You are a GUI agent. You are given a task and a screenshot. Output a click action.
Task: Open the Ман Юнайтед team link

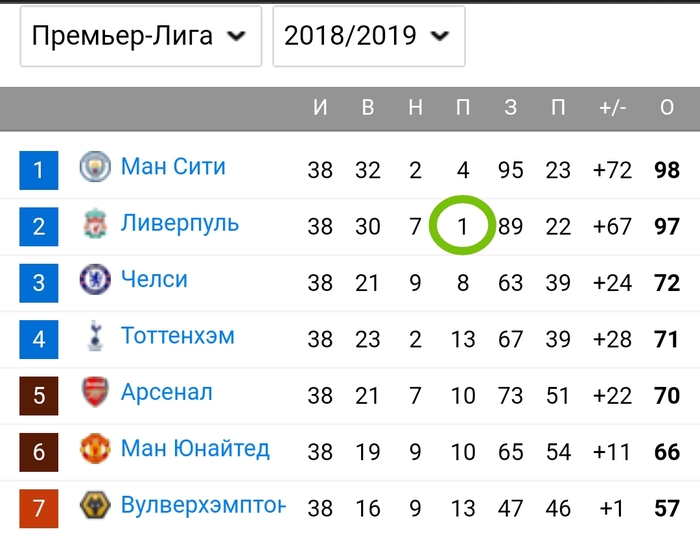point(196,449)
